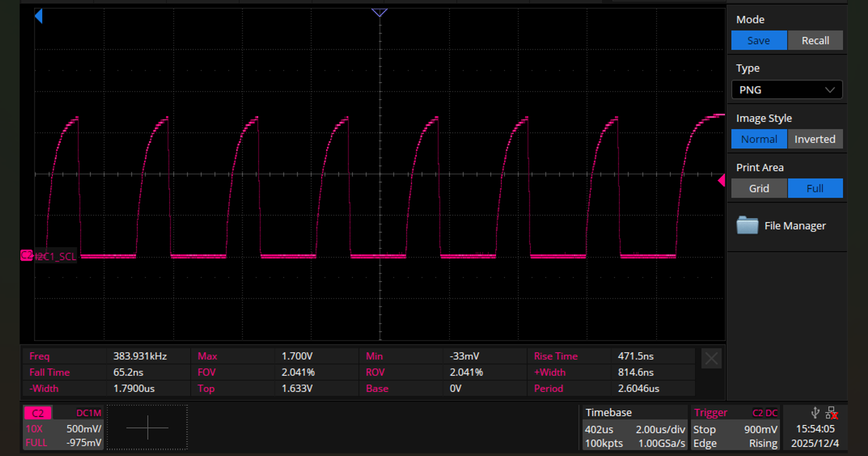868x456 pixels.
Task: Click the 383.931kHz frequency value
Action: pos(140,356)
